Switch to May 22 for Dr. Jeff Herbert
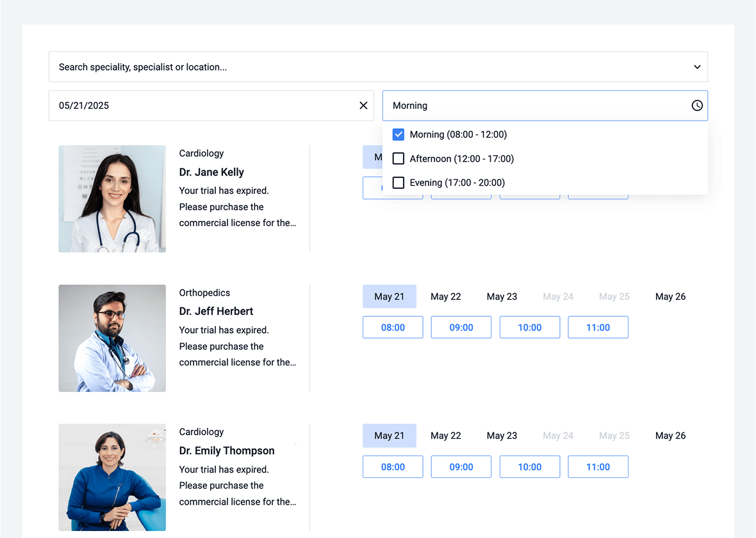756x538 pixels. [446, 296]
